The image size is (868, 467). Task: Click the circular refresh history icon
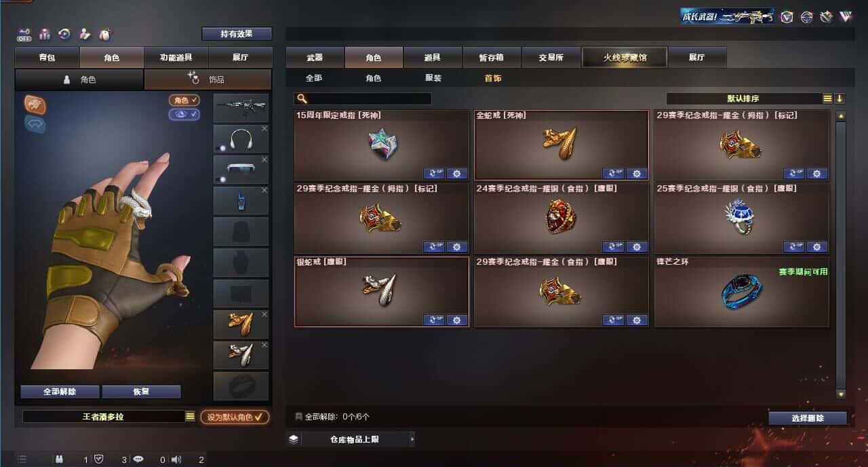[64, 34]
